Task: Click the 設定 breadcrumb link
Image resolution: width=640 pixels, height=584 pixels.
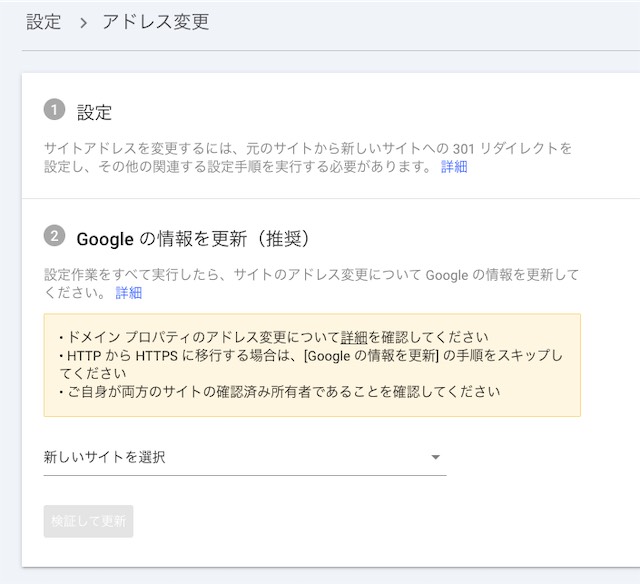Action: [x=44, y=22]
